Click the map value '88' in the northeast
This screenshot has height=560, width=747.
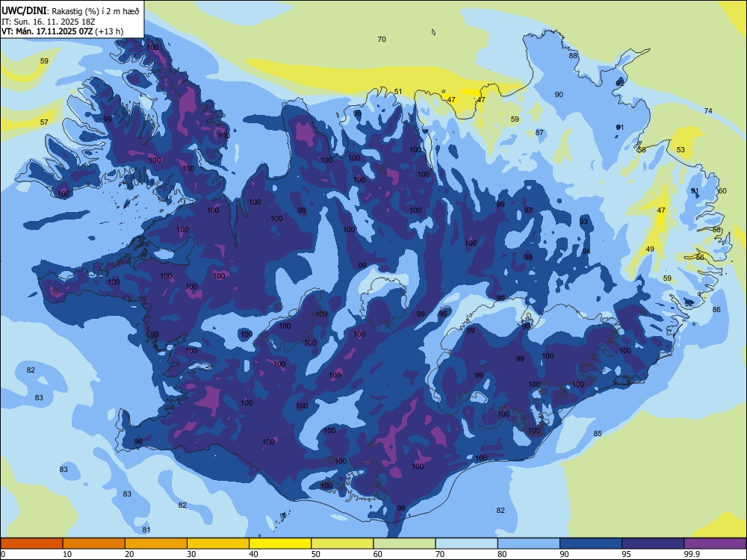(573, 56)
